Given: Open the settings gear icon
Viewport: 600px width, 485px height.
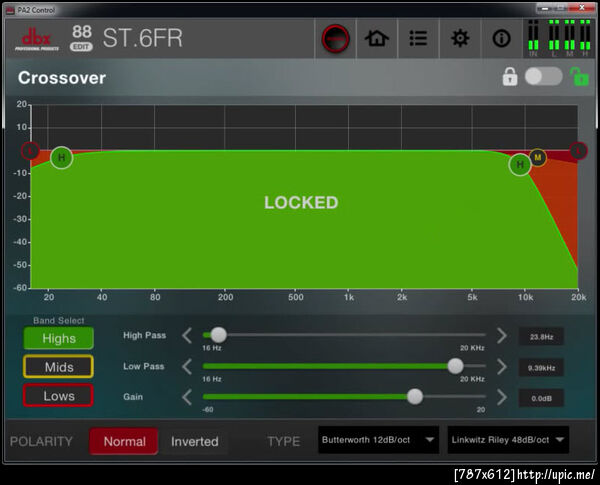Looking at the screenshot, I should click(460, 38).
